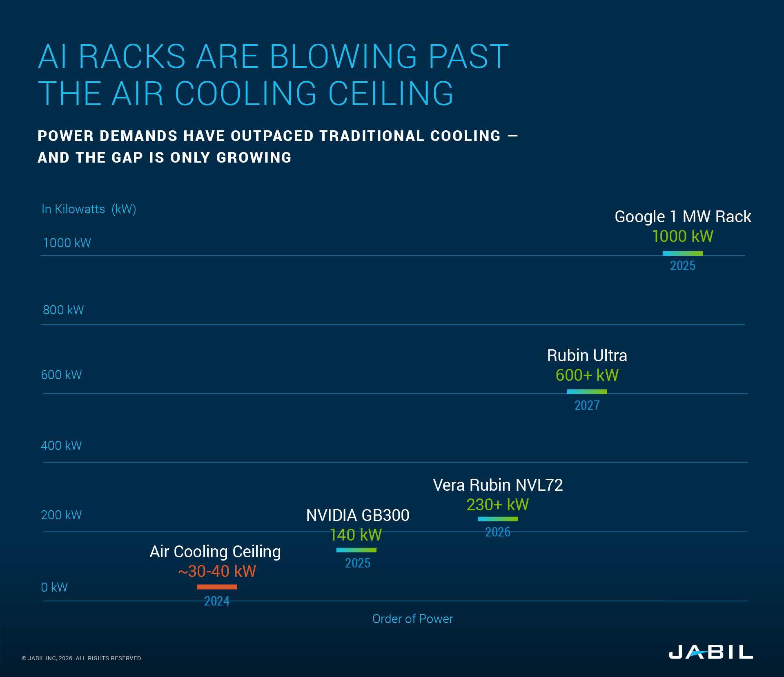This screenshot has width=784, height=677.
Task: Click the '400 kW' axis tick label
Action: pos(61,446)
